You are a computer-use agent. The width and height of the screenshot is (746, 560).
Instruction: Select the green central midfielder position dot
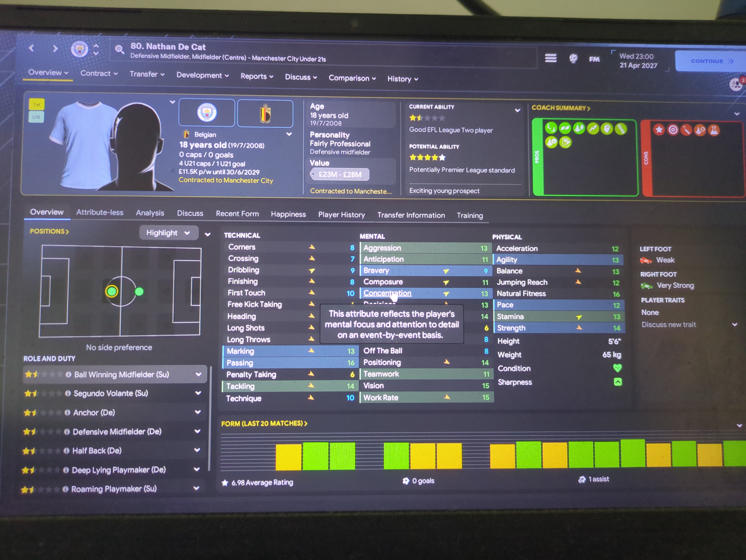tap(139, 292)
